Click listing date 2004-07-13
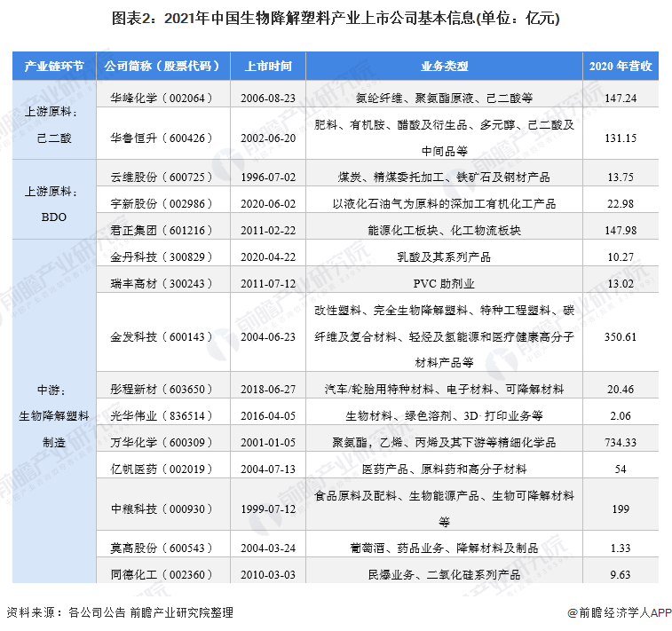The image size is (672, 631). pos(268,469)
